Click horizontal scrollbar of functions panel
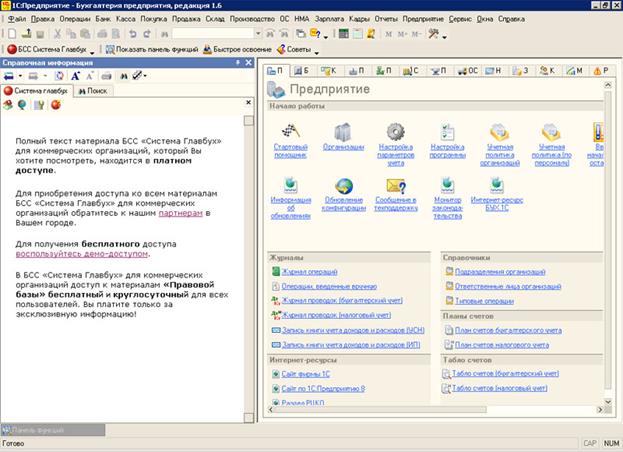Viewport: 623px width, 452px height. [x=381, y=410]
